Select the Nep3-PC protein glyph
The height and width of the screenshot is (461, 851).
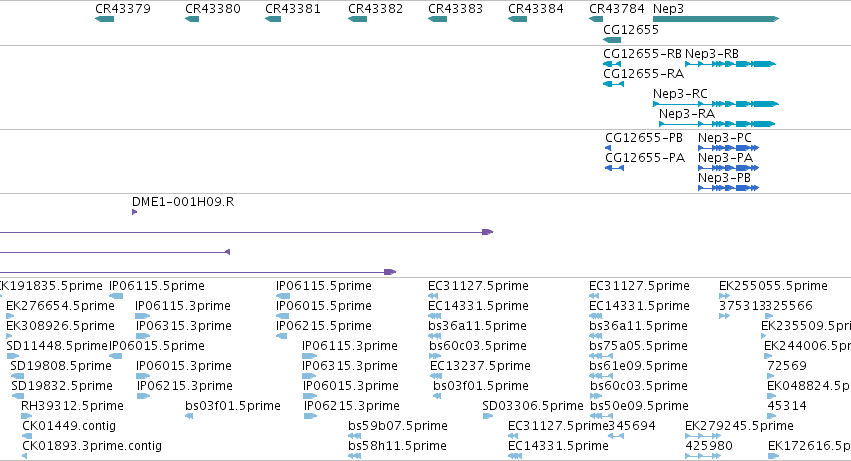pos(728,148)
